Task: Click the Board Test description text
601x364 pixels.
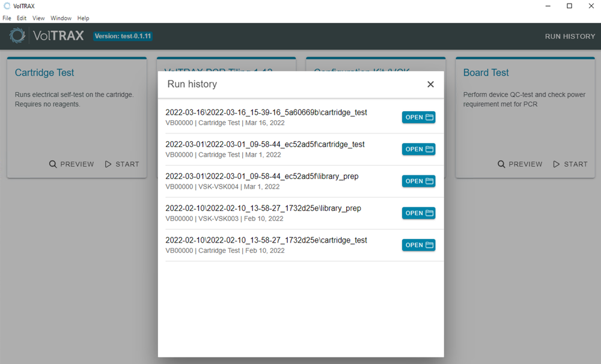Action: (524, 99)
